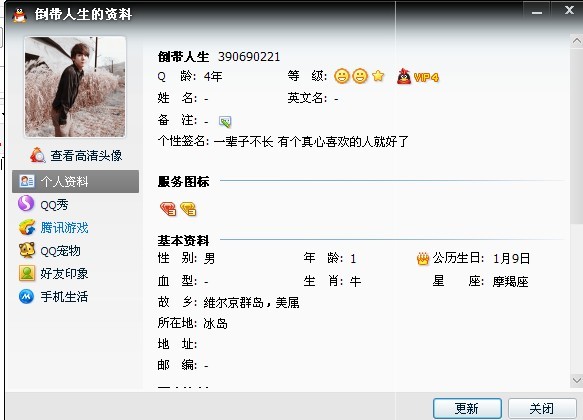
Task: Click the yellow diamond service icon
Action: [188, 209]
